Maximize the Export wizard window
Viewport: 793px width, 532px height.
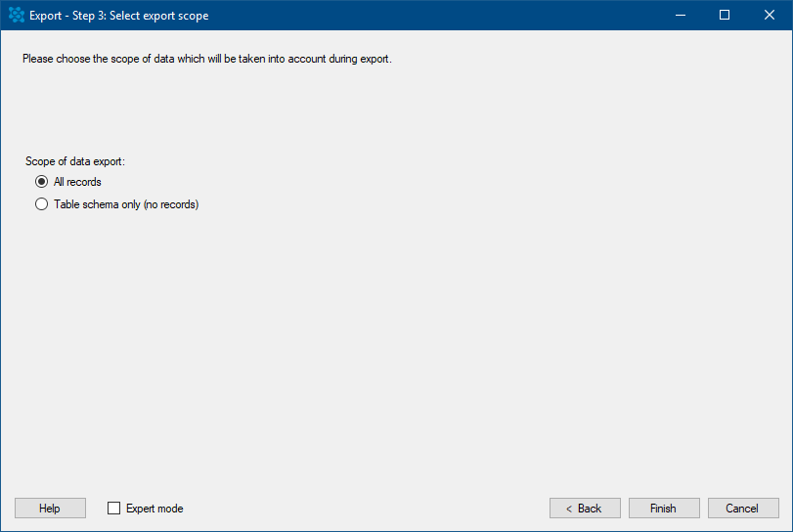pyautogui.click(x=725, y=16)
